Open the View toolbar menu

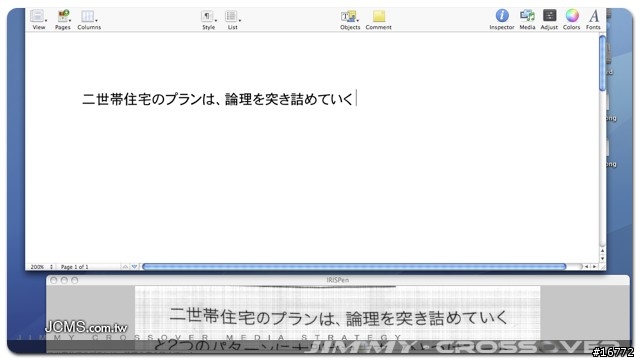(38, 19)
